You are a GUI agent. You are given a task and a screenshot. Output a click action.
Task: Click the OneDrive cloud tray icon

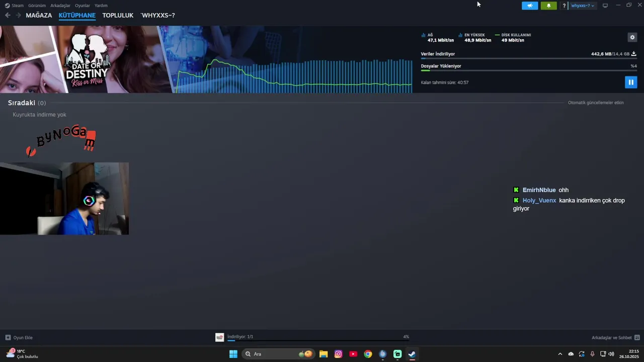[x=571, y=354]
